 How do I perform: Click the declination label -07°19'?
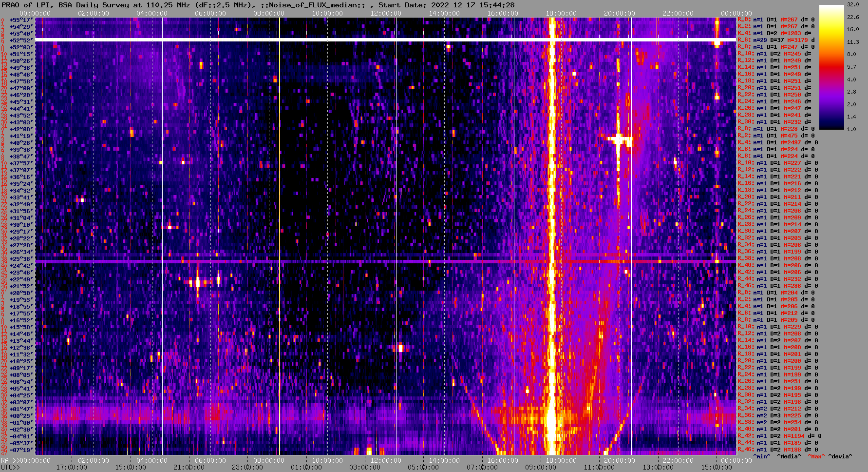(21, 450)
